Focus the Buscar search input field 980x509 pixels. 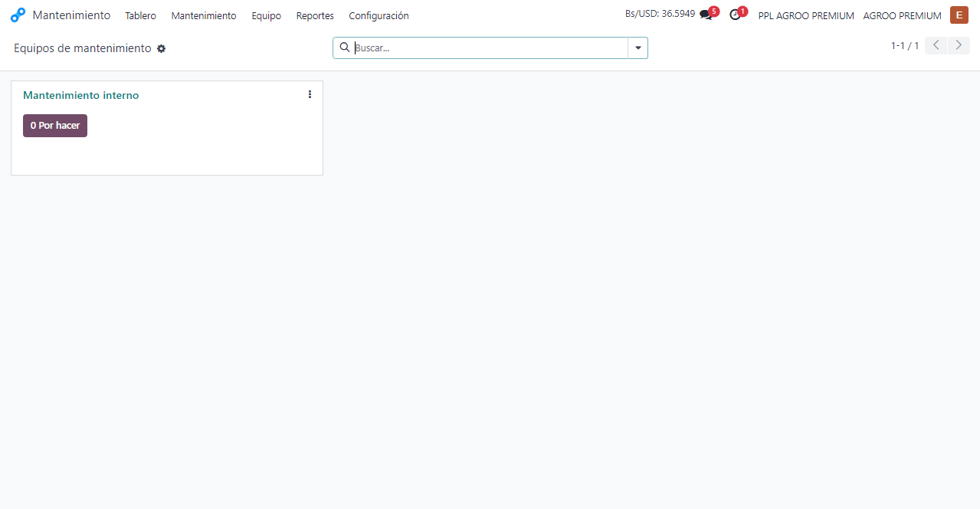click(x=490, y=48)
